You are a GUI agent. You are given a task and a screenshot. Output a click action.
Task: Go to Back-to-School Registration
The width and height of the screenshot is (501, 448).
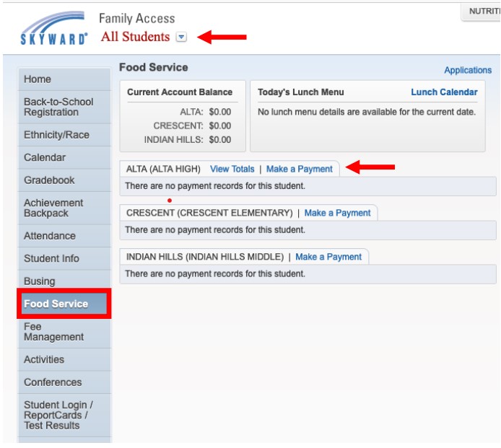click(x=58, y=107)
